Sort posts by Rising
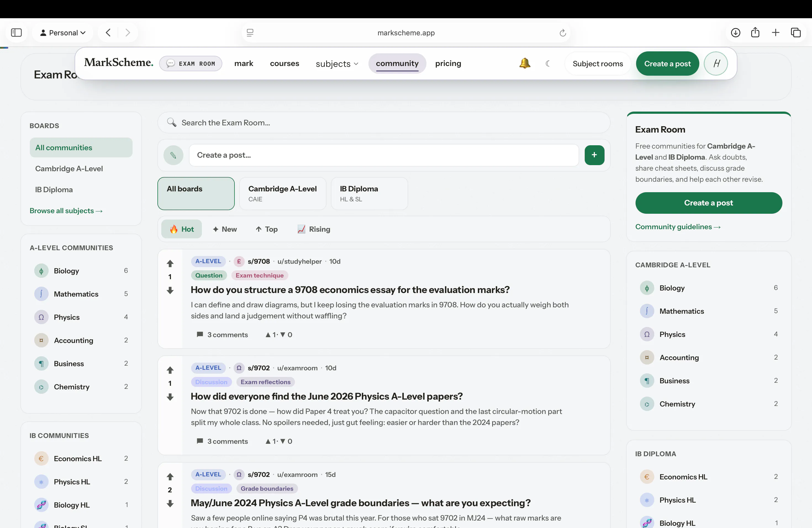This screenshot has width=812, height=528. [314, 229]
